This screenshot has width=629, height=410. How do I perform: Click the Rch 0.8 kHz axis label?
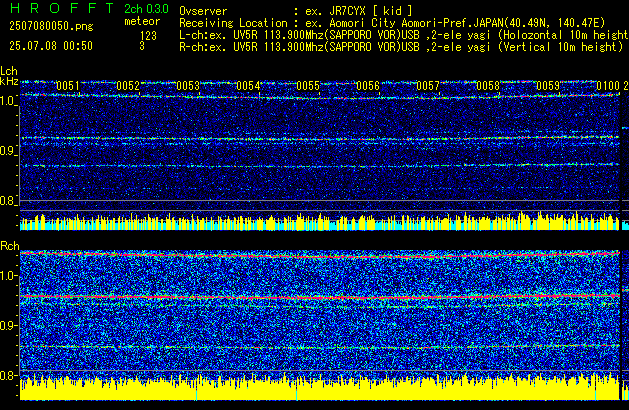point(7,375)
